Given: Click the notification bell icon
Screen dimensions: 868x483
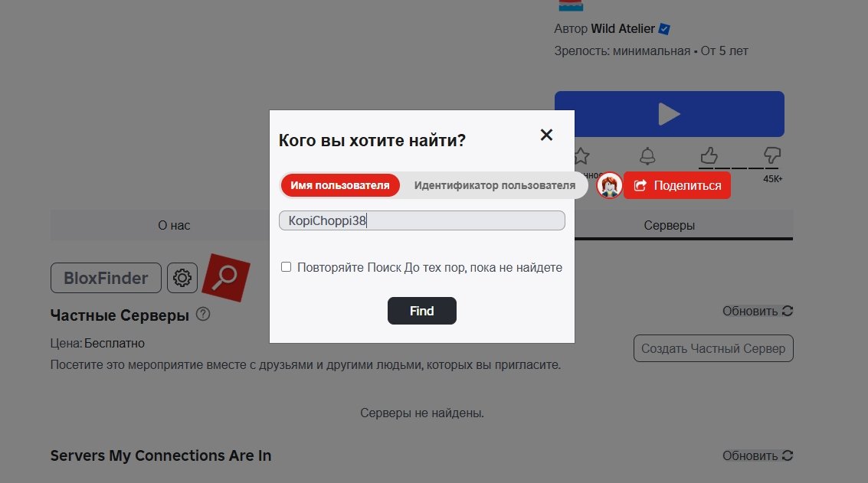Looking at the screenshot, I should [x=647, y=157].
